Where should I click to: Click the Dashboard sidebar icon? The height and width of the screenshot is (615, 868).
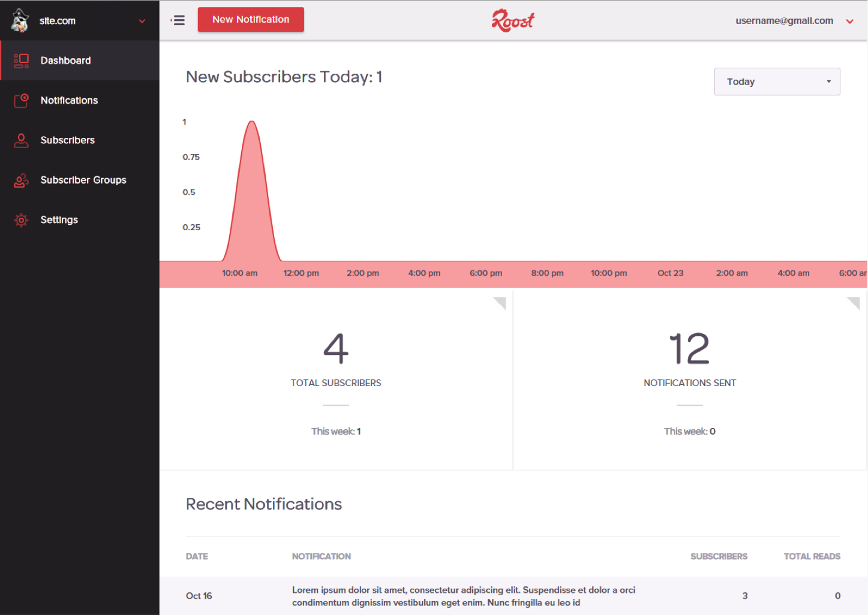(21, 61)
